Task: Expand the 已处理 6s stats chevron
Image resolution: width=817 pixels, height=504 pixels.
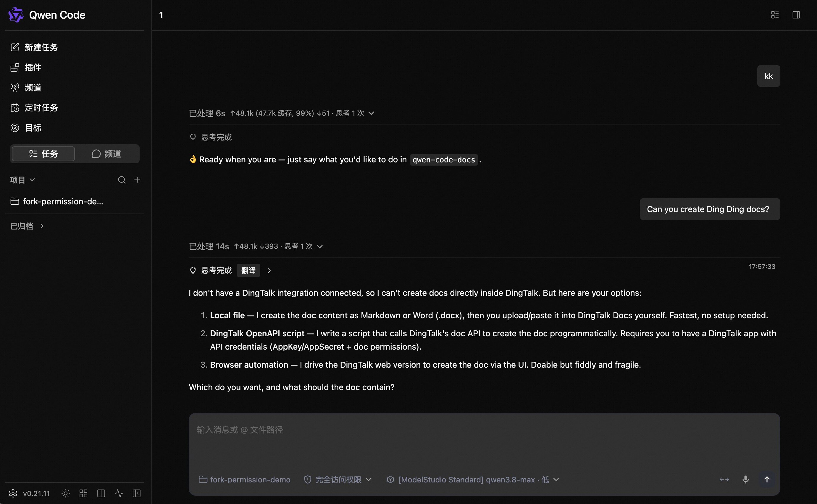Action: [x=371, y=113]
